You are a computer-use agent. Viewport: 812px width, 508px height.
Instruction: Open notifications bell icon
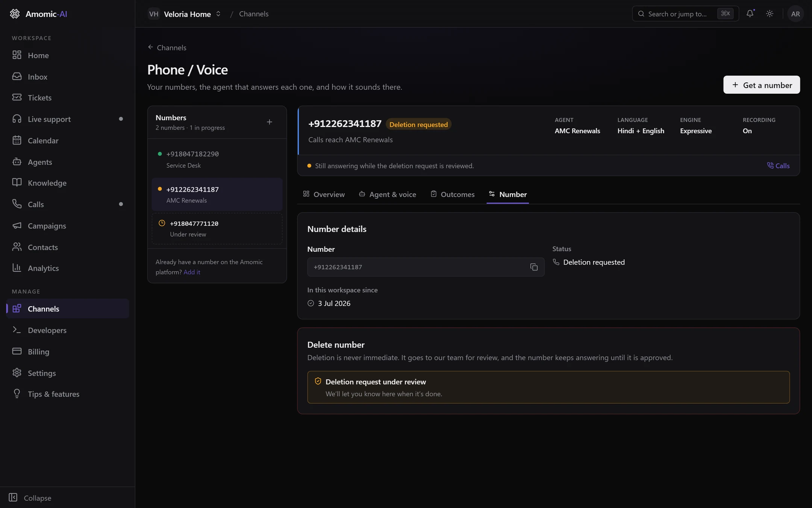coord(750,14)
